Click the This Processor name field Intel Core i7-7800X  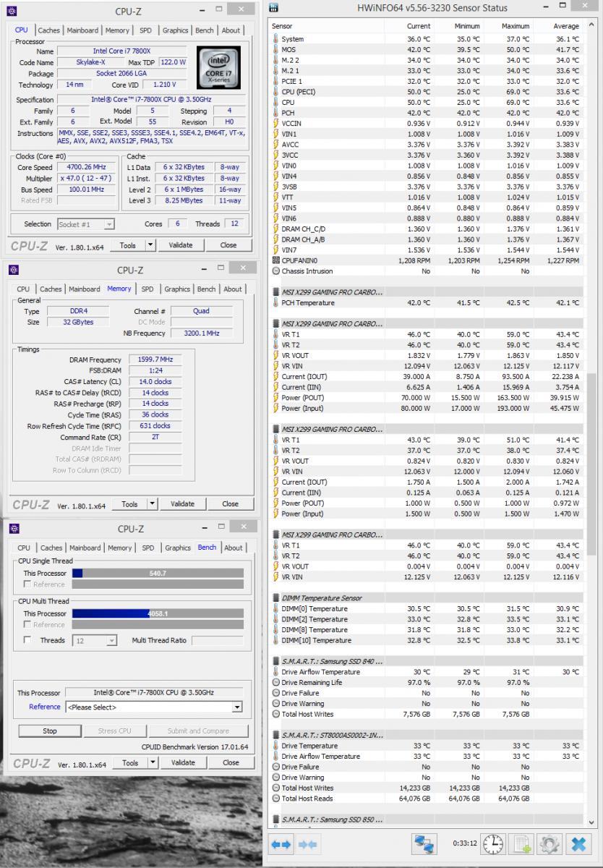(154, 692)
